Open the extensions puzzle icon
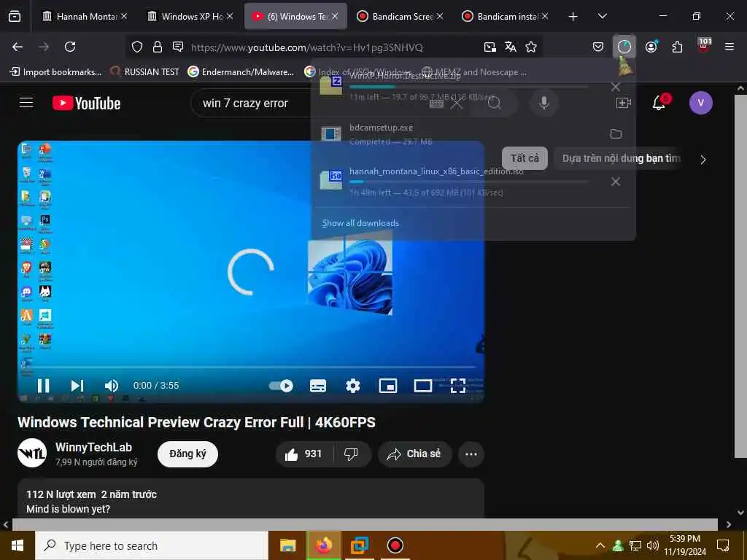This screenshot has width=747, height=560. pos(677,47)
